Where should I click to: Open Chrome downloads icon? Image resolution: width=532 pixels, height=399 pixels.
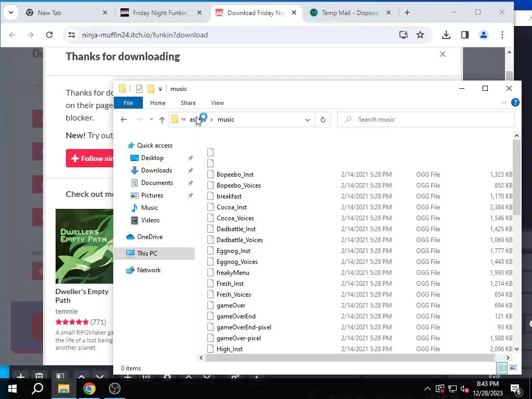click(446, 35)
